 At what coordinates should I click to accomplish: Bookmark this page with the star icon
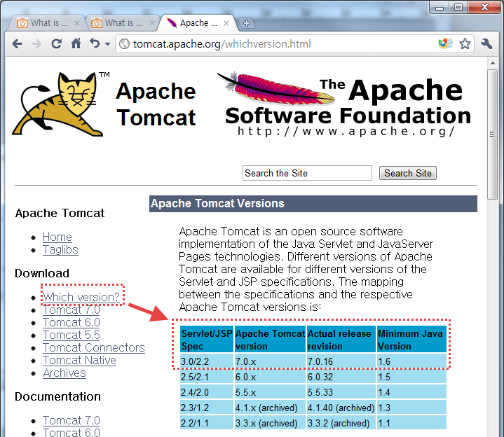pyautogui.click(x=465, y=43)
